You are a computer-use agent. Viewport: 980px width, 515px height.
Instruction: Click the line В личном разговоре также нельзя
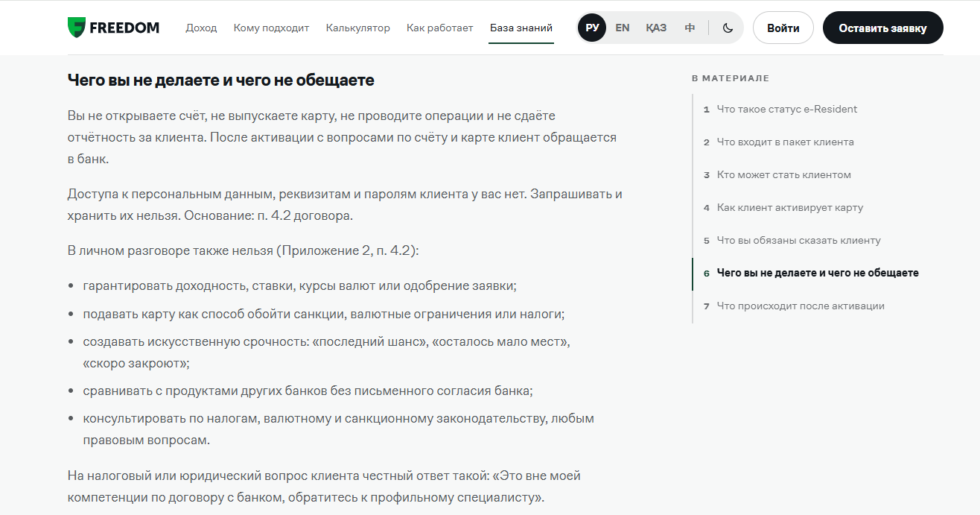coord(244,250)
